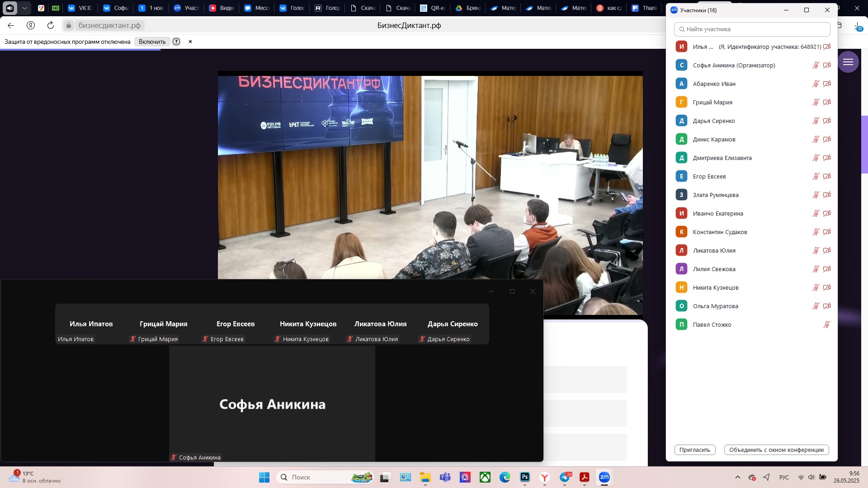Switch to the VK ID browser tab

pyautogui.click(x=80, y=8)
